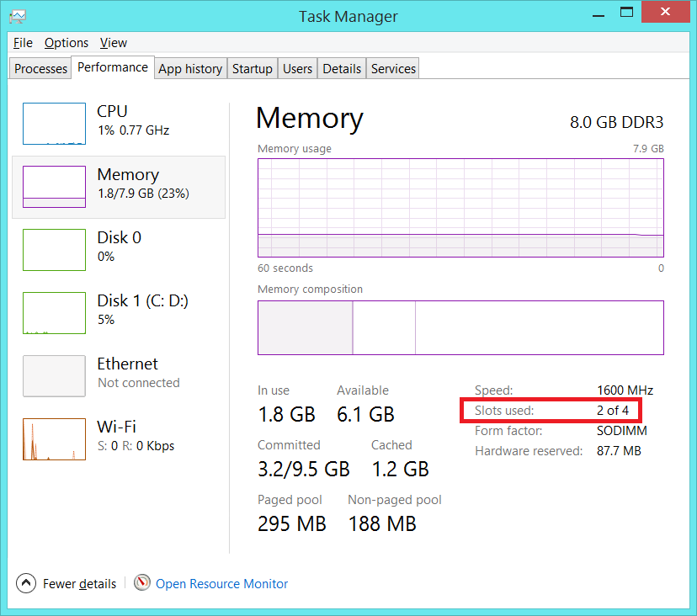Image resolution: width=697 pixels, height=616 pixels.
Task: Open the File menu
Action: (x=22, y=43)
